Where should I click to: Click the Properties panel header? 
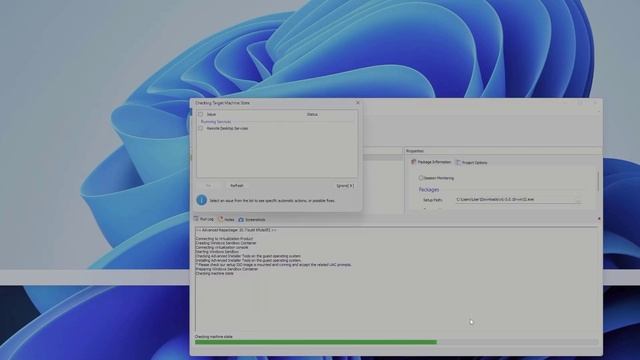point(503,151)
